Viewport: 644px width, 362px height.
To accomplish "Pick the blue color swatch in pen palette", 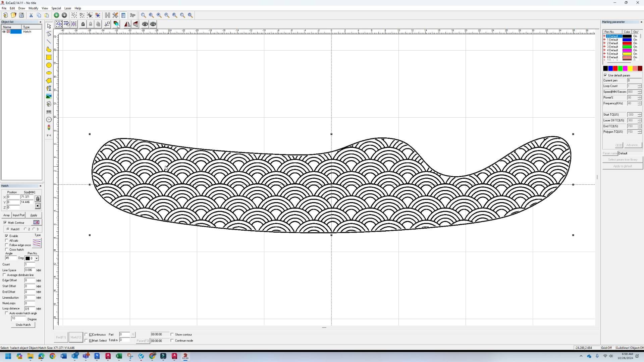I will tap(610, 68).
